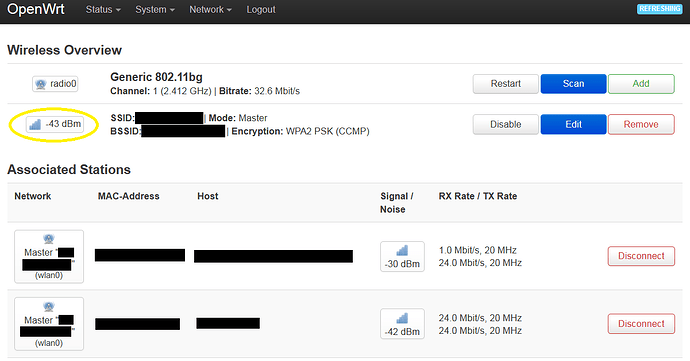
Task: Add a new wireless network to radio0
Action: [x=641, y=84]
